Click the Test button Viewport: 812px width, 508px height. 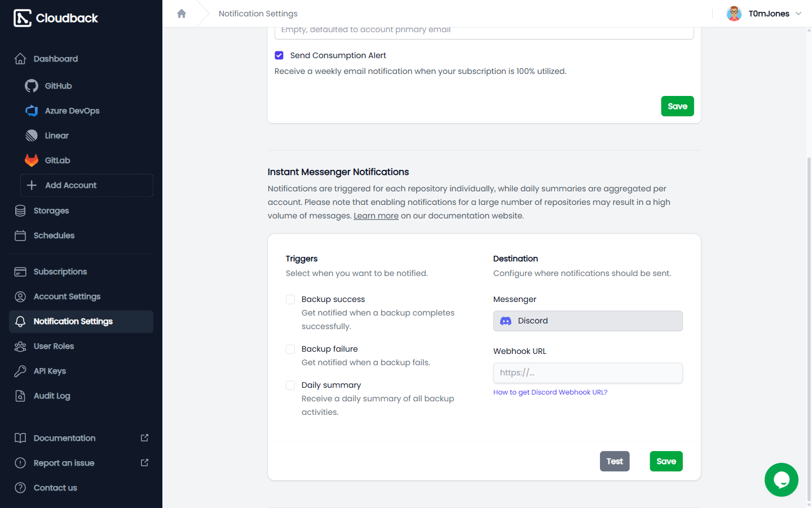pos(615,461)
